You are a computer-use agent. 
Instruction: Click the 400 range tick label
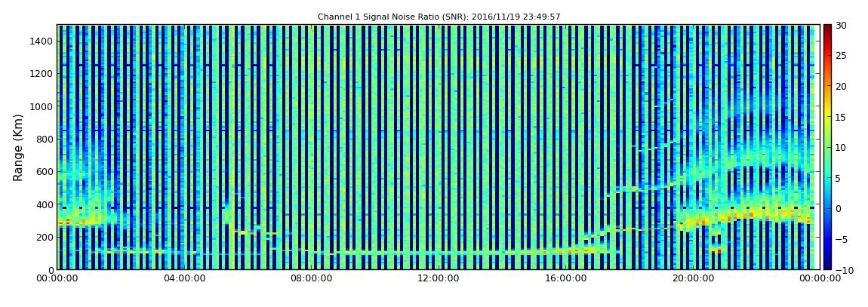pos(45,204)
